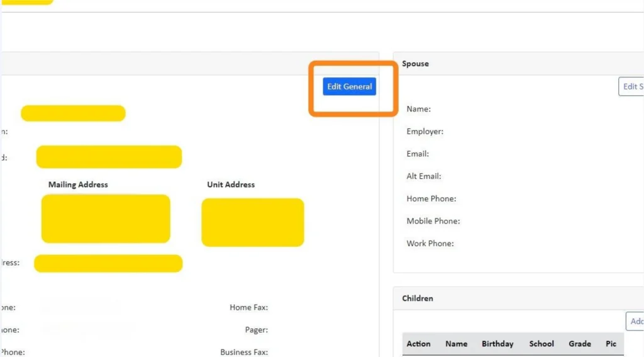Click the Add button in Children panel
This screenshot has width=644, height=357.
[635, 321]
